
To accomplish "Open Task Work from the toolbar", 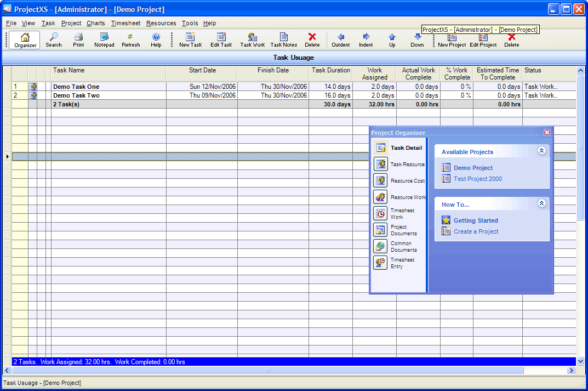I will coord(252,39).
